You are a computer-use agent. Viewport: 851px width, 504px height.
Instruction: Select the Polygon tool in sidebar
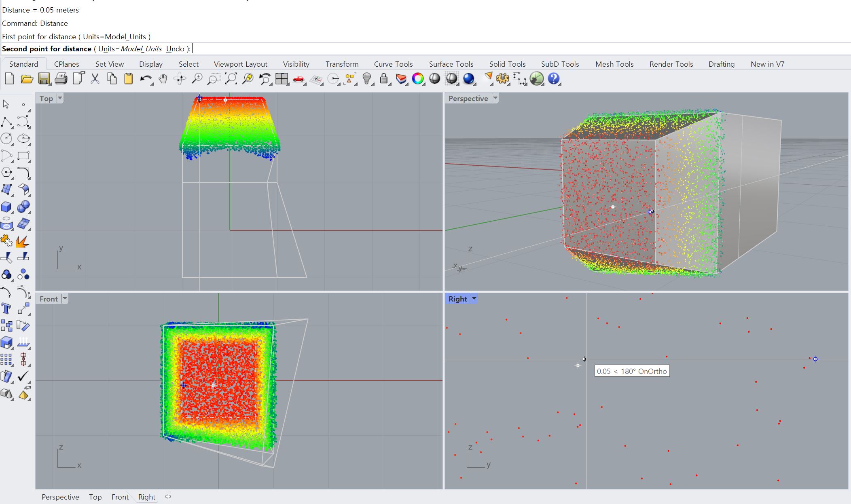[6, 173]
